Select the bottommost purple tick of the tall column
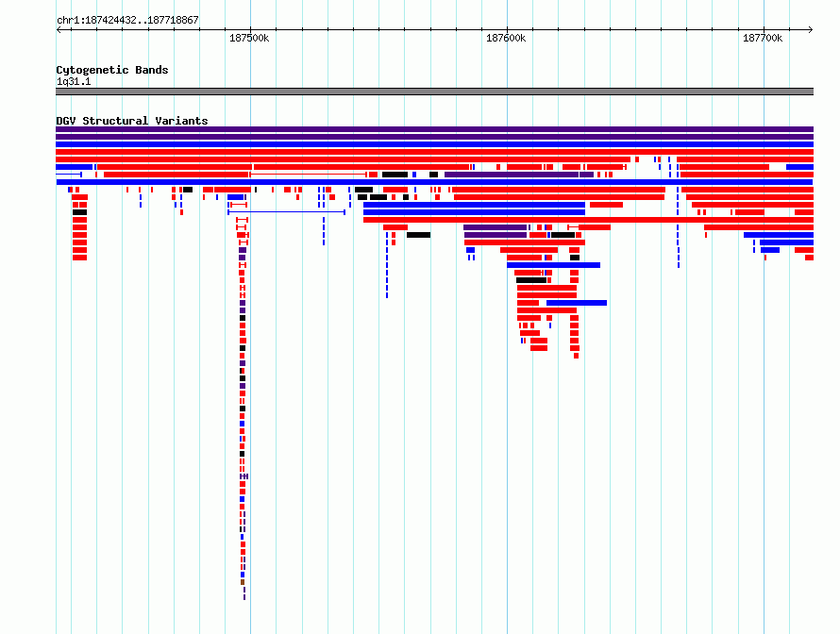The image size is (840, 634). (x=244, y=597)
